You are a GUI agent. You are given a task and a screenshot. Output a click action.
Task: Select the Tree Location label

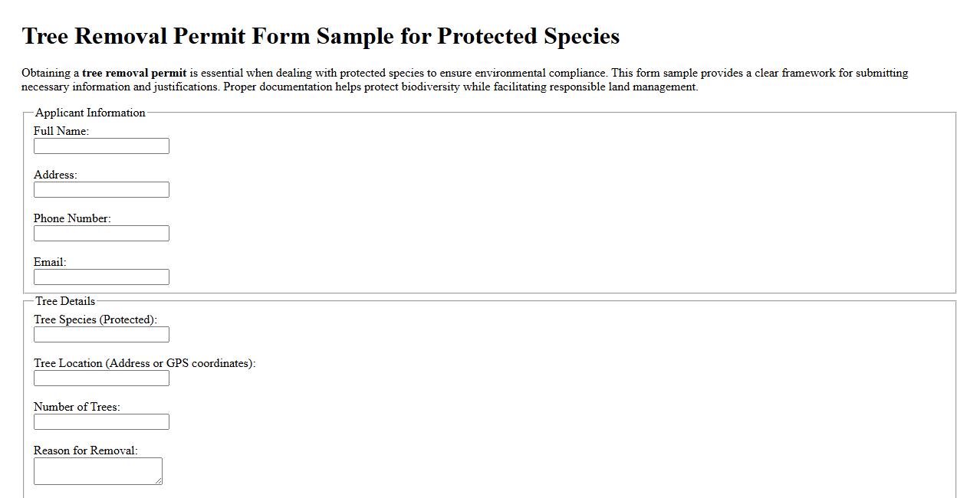146,363
